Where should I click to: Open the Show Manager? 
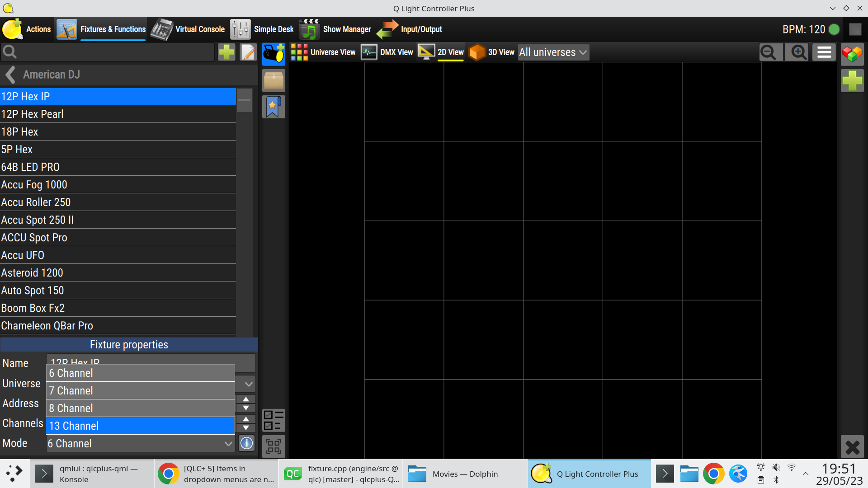pos(335,29)
